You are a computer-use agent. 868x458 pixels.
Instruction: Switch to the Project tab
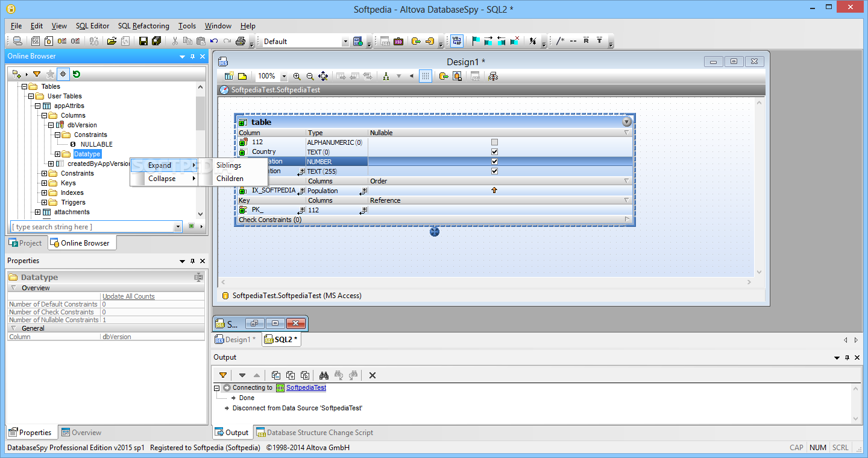26,243
